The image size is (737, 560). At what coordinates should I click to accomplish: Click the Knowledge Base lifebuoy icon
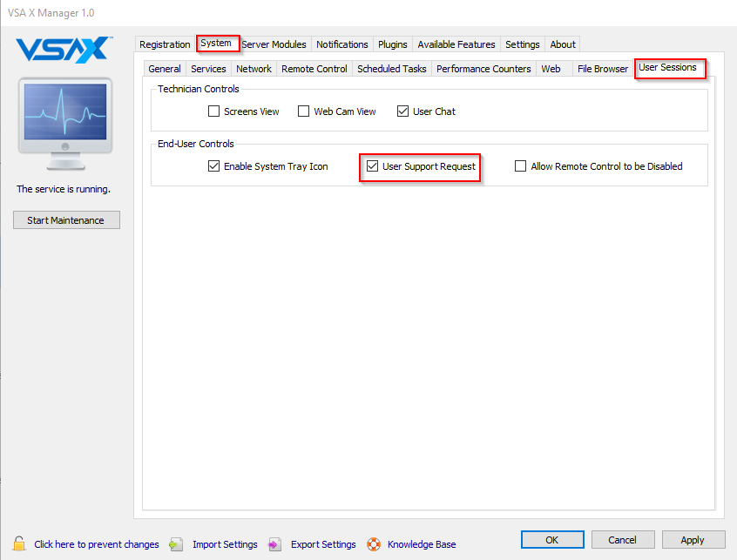click(374, 544)
